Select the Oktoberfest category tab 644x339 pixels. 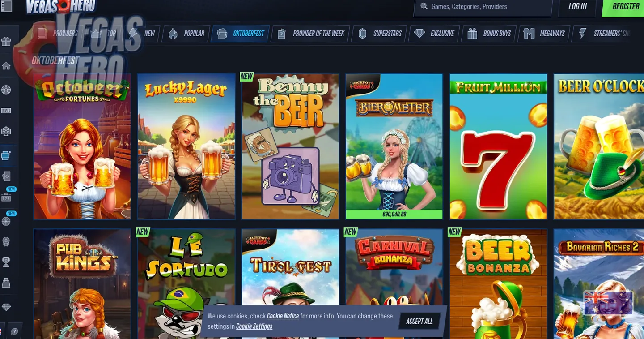pyautogui.click(x=241, y=34)
